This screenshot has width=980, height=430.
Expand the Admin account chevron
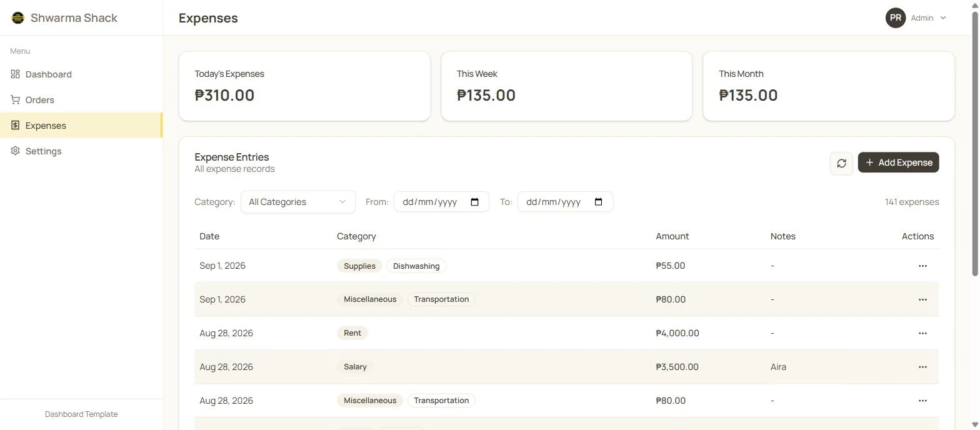(942, 17)
